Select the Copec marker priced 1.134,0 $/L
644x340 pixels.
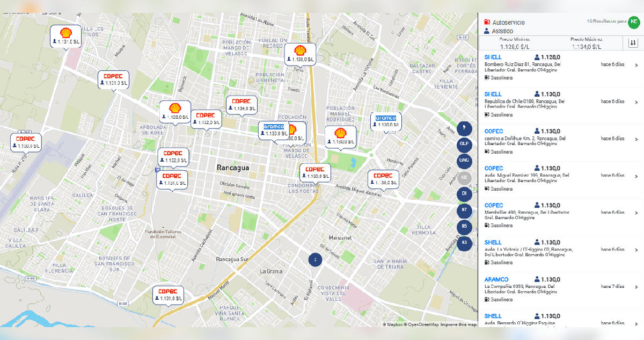point(241,104)
